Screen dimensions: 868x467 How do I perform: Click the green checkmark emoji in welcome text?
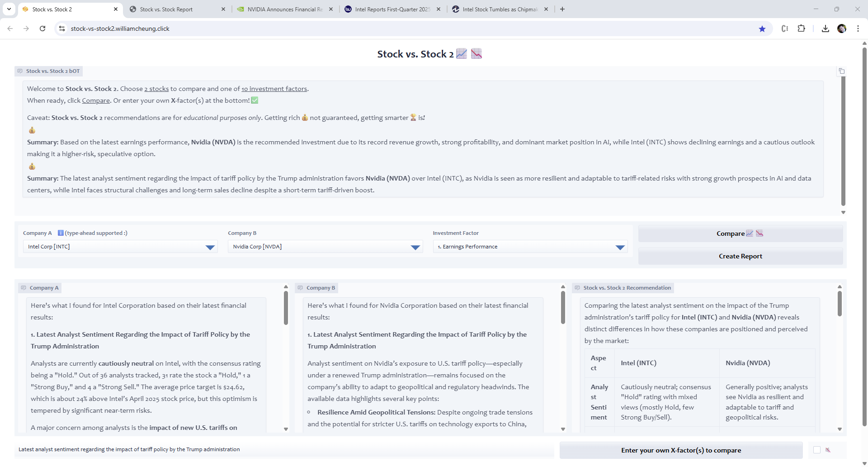point(255,100)
